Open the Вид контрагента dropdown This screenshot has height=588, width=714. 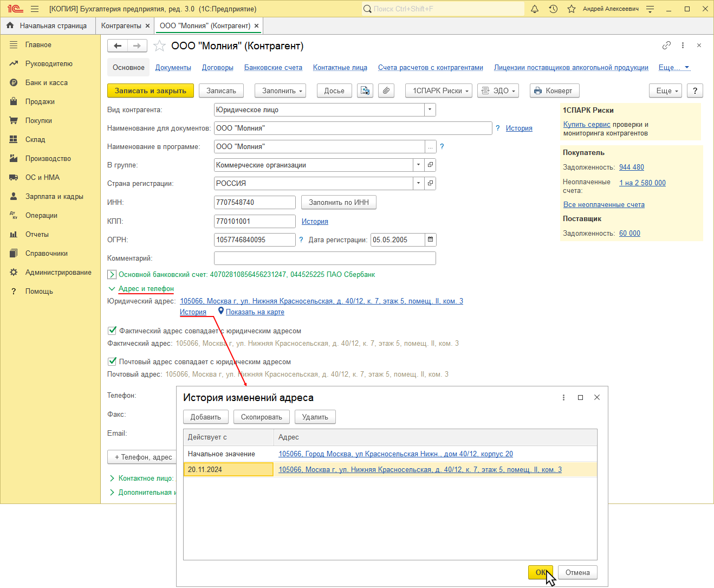click(x=430, y=109)
